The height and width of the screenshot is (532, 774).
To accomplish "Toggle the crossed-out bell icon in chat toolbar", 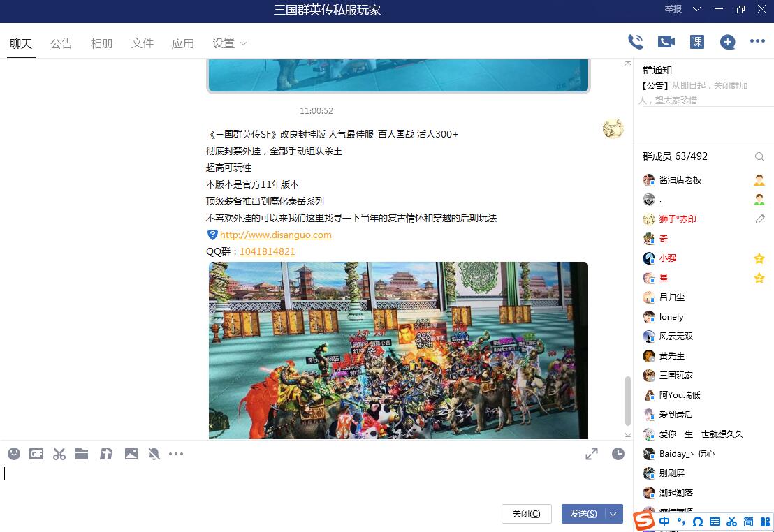I will pyautogui.click(x=154, y=454).
